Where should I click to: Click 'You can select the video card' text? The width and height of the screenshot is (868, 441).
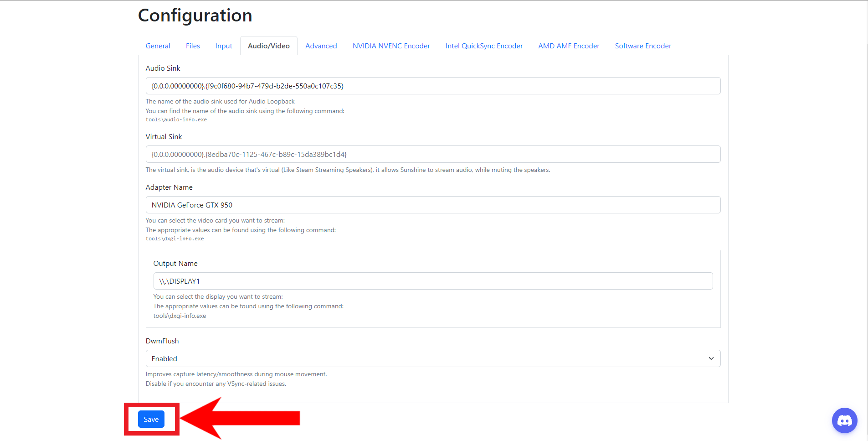[215, 220]
